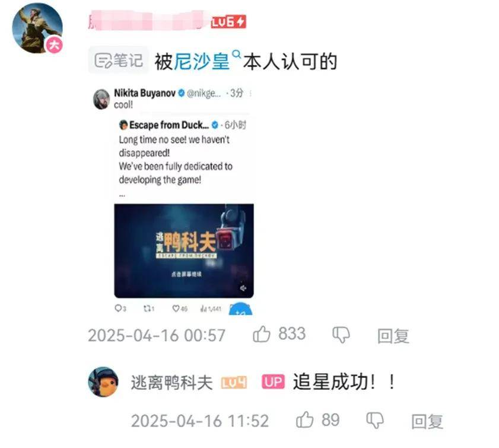
Task: Open the commenter's profile avatar
Action: click(x=37, y=28)
